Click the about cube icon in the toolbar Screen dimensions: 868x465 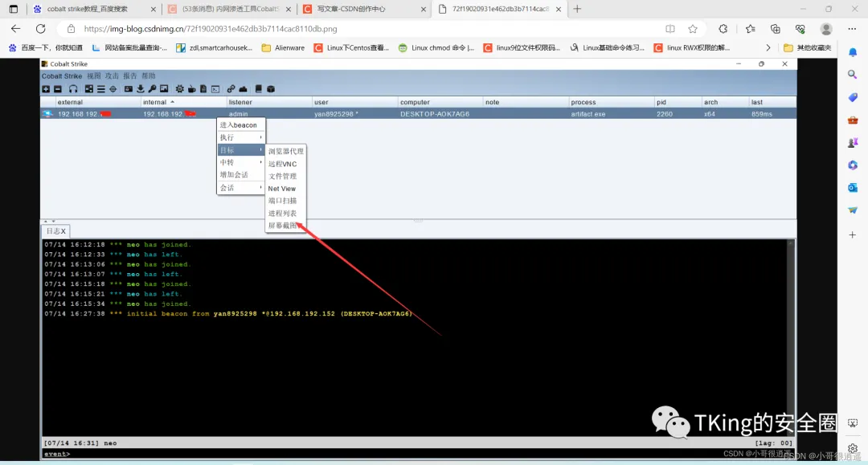coord(271,89)
